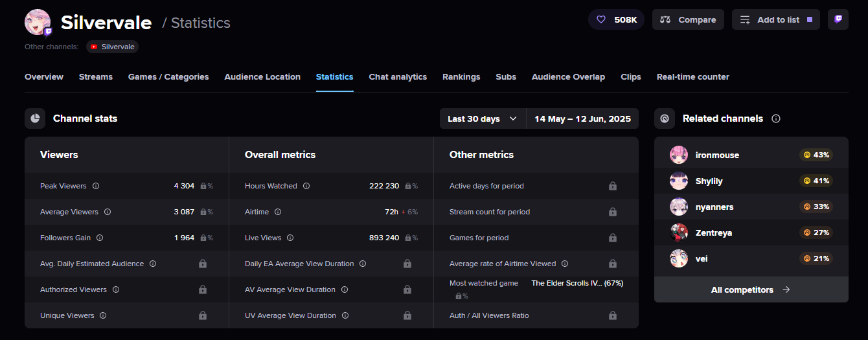Expand the Add to list menu
Viewport: 868px width, 340px height.
point(775,19)
